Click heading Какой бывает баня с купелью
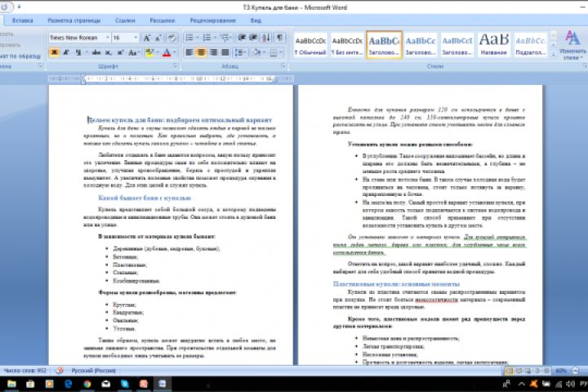 coord(145,198)
